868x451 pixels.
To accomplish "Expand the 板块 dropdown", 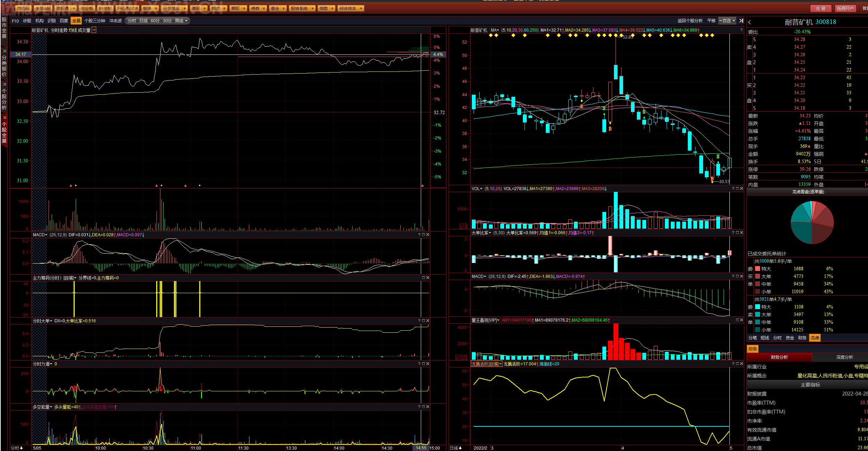I will (156, 8).
